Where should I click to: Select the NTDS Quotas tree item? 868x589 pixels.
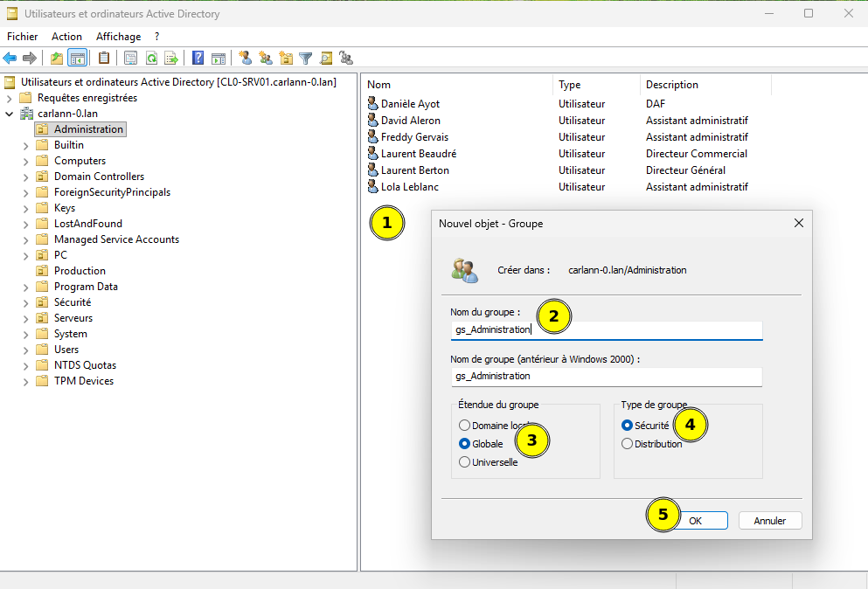click(85, 365)
